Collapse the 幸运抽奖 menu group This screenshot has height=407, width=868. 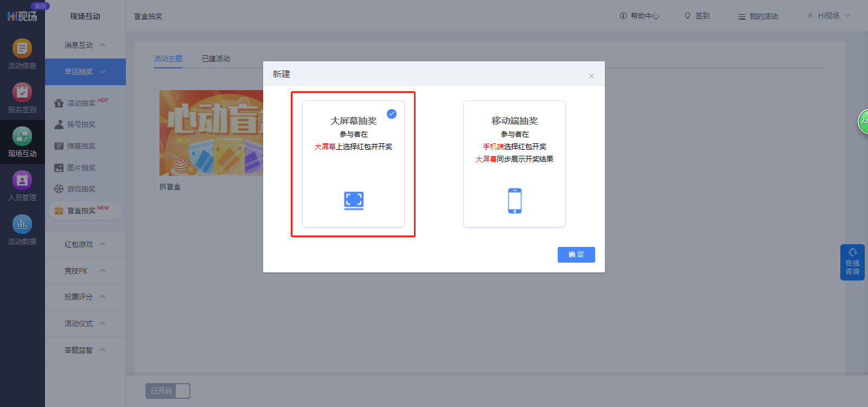(85, 72)
